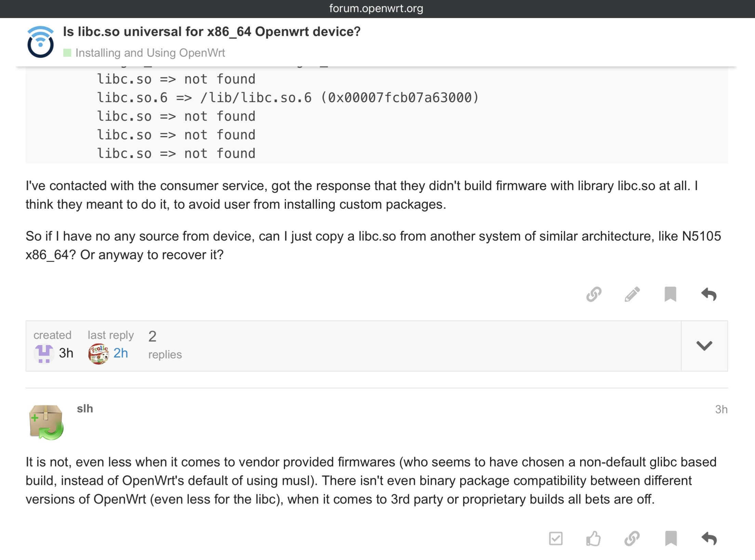Open slh's user profile name

[x=85, y=409]
